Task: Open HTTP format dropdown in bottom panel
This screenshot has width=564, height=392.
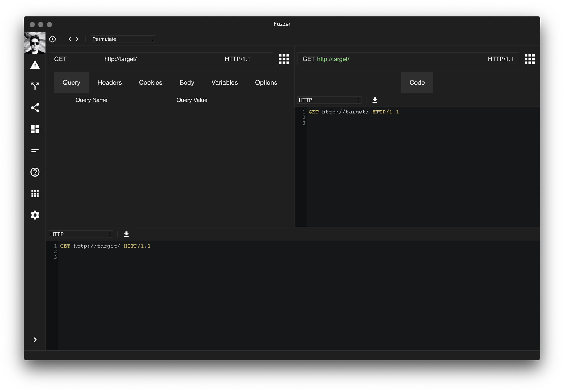Action: pyautogui.click(x=81, y=234)
